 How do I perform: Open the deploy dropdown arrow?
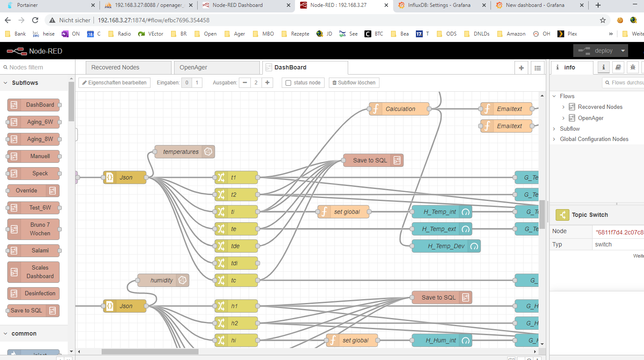(x=623, y=51)
